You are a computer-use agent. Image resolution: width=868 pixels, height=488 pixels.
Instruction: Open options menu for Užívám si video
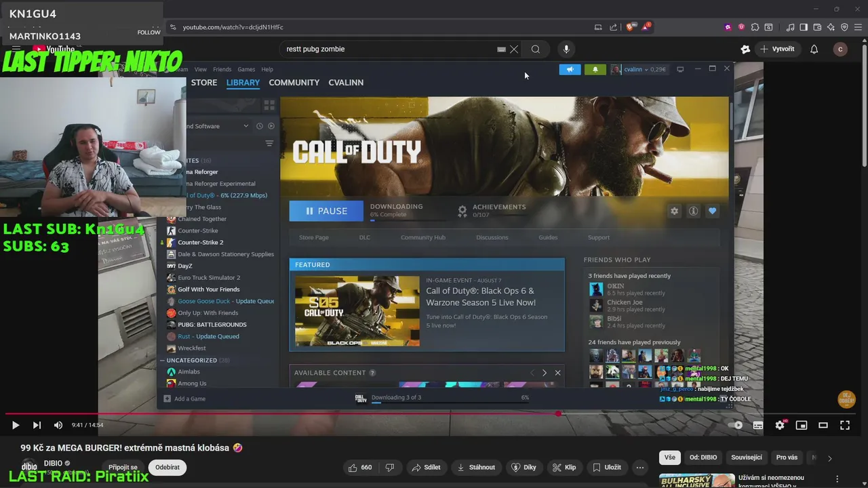(x=837, y=479)
